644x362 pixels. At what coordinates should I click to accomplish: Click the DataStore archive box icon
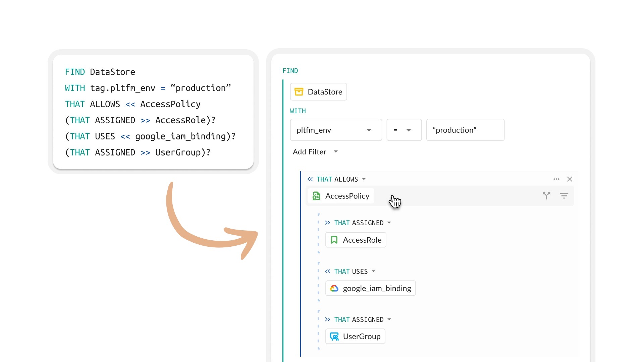[299, 92]
